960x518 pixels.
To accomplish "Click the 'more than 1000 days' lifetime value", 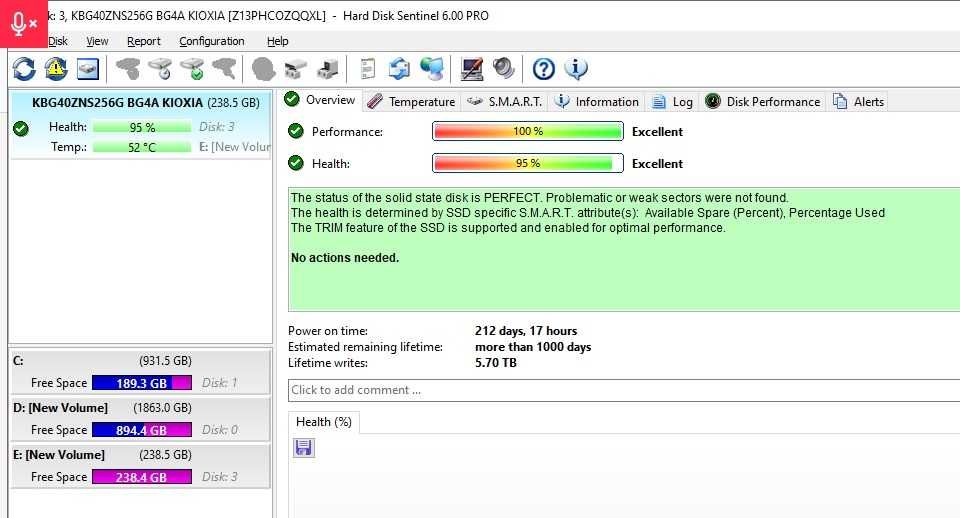I will 533,347.
